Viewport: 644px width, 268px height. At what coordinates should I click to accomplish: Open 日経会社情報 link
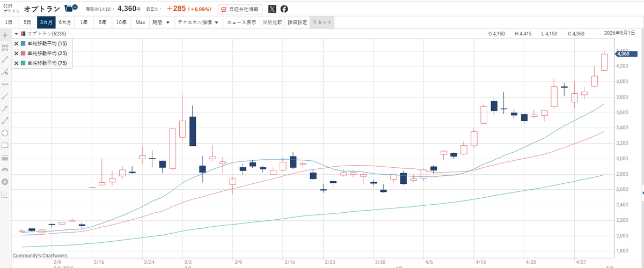pyautogui.click(x=240, y=9)
